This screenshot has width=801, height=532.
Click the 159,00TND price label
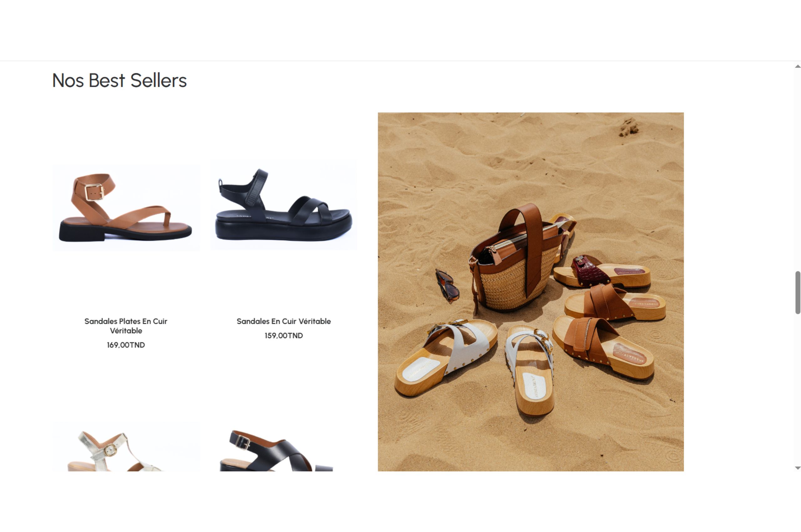(x=283, y=335)
